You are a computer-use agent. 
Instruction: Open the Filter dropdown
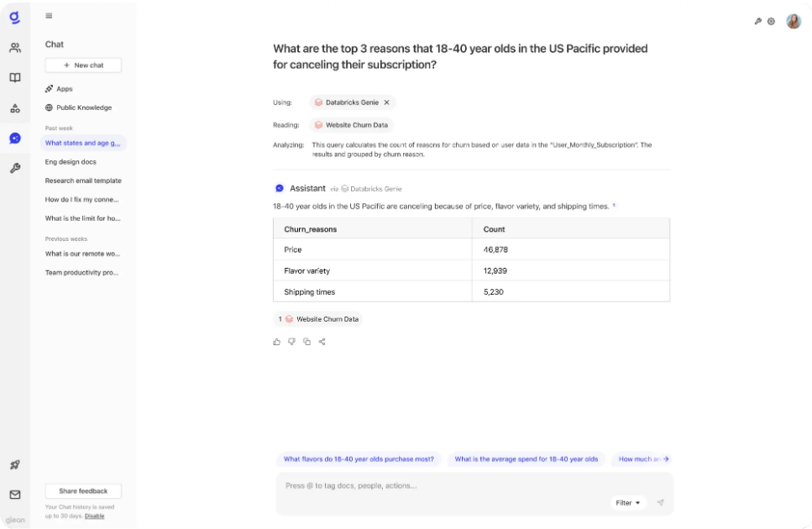[x=628, y=503]
